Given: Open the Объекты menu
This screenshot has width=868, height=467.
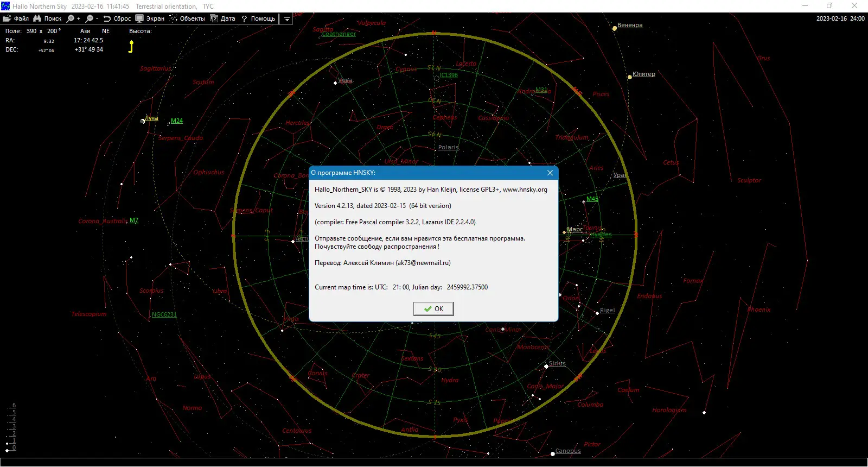Looking at the screenshot, I should 187,18.
